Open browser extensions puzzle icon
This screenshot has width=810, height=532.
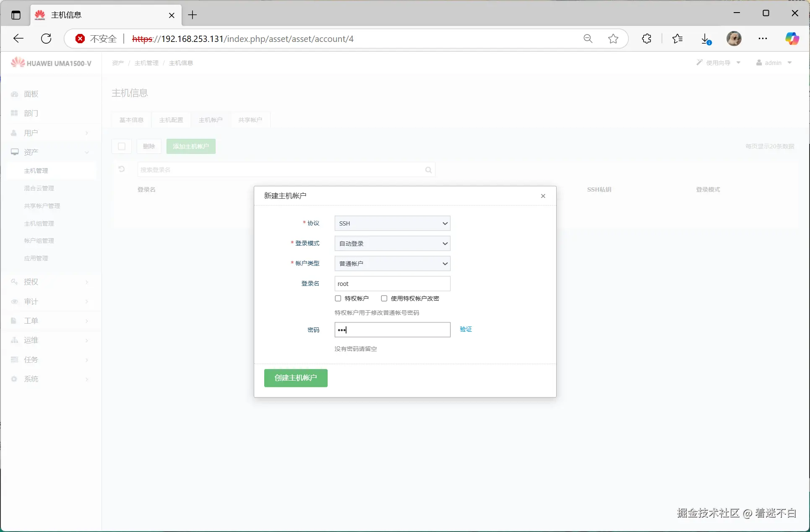point(646,39)
